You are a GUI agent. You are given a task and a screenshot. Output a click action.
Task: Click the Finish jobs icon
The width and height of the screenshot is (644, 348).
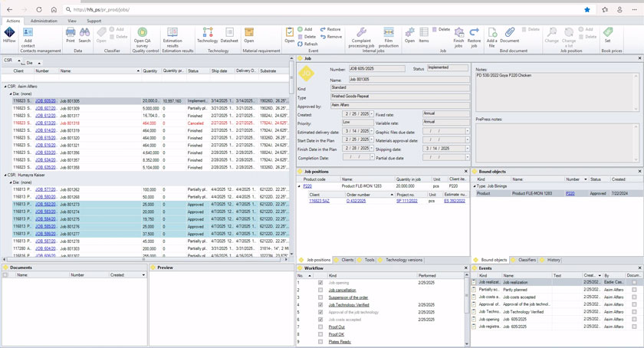tap(458, 32)
